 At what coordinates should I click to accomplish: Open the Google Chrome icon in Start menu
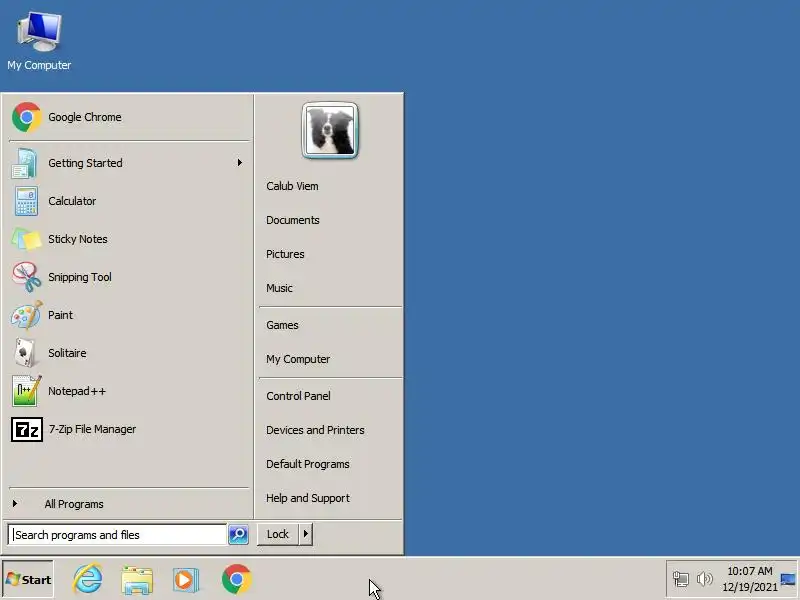pos(27,117)
